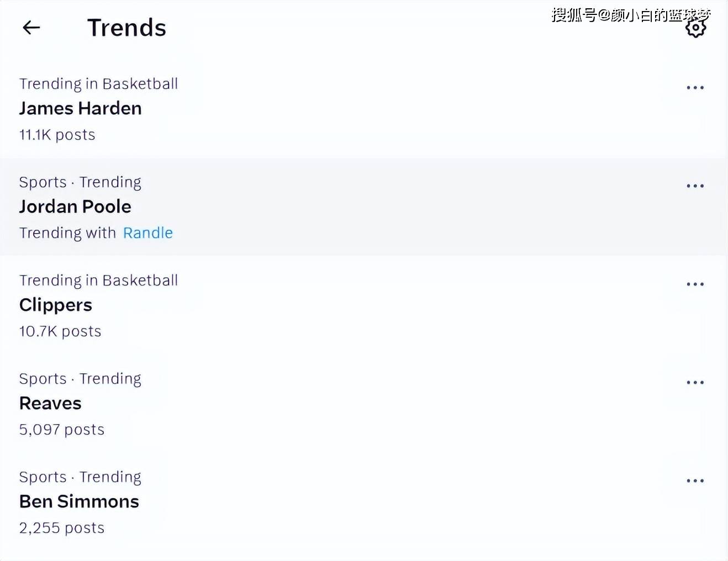This screenshot has width=728, height=561.
Task: Click the 5,097 posts count
Action: point(62,430)
